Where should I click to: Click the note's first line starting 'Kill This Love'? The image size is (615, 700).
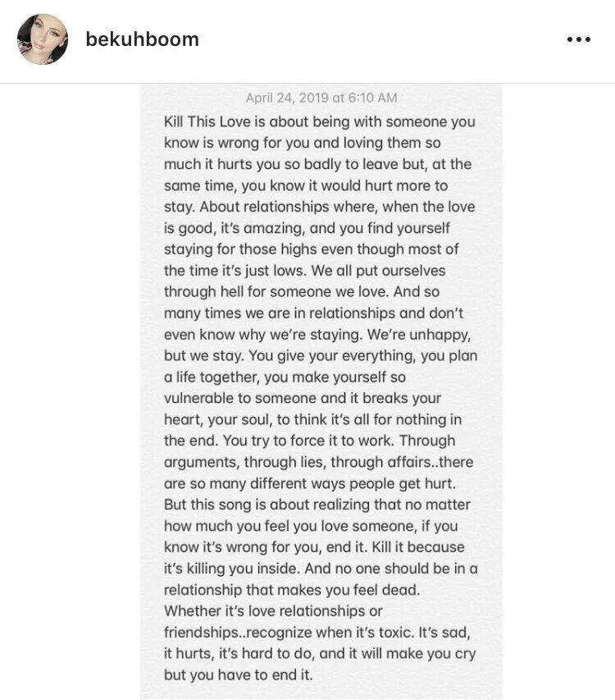(x=319, y=121)
